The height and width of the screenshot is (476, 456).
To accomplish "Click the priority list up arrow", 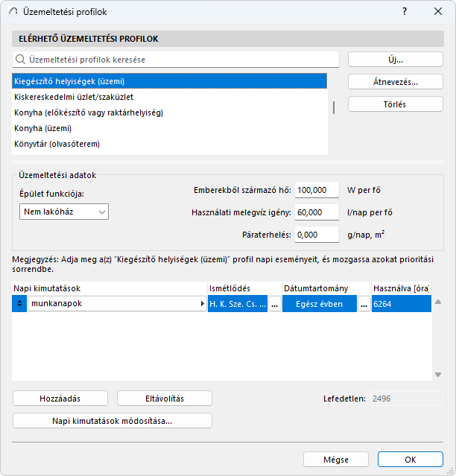I will pos(439,302).
